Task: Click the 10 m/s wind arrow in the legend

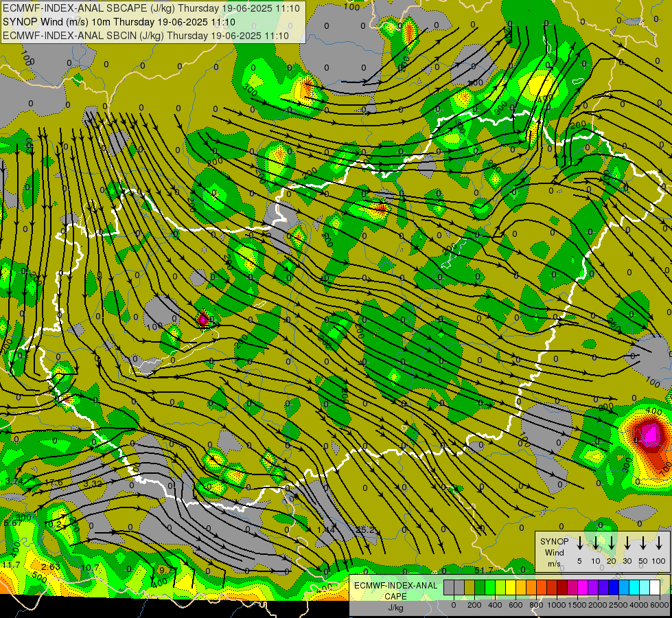Action: 596,542
